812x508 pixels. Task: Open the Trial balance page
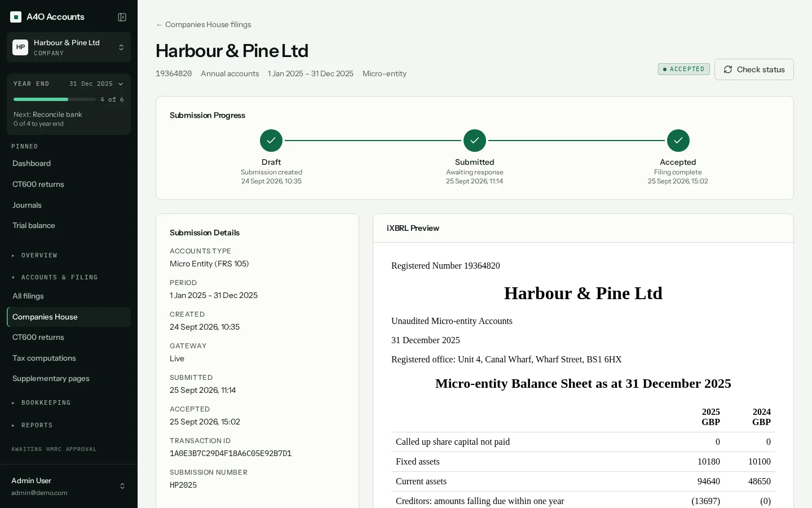(69, 226)
